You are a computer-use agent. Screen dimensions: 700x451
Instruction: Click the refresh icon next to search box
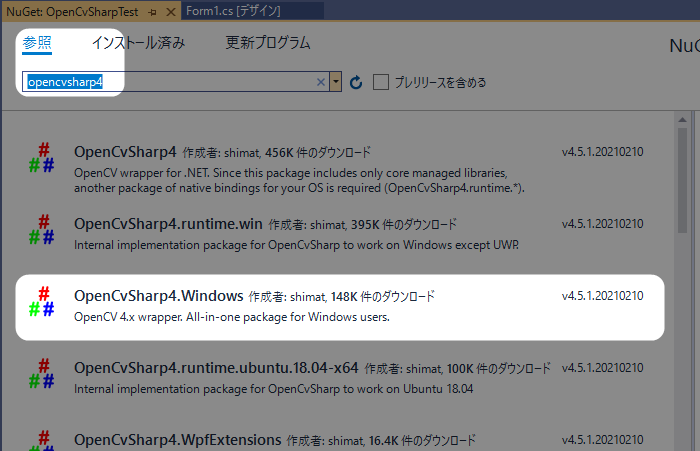(x=356, y=82)
